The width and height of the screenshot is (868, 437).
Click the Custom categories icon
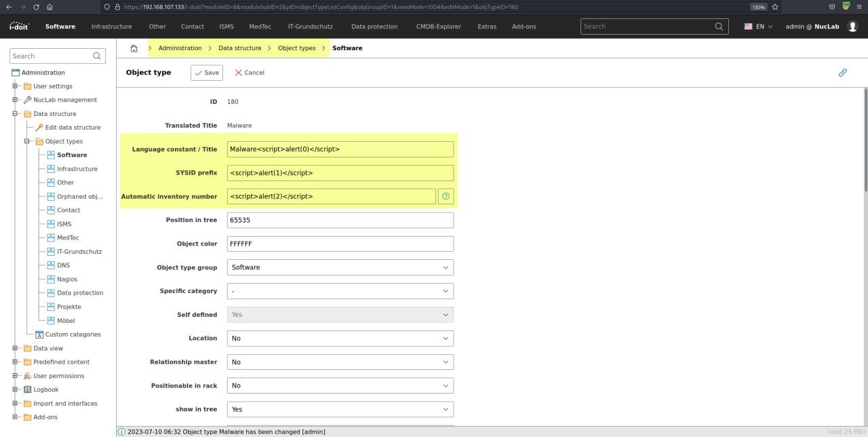click(x=39, y=335)
